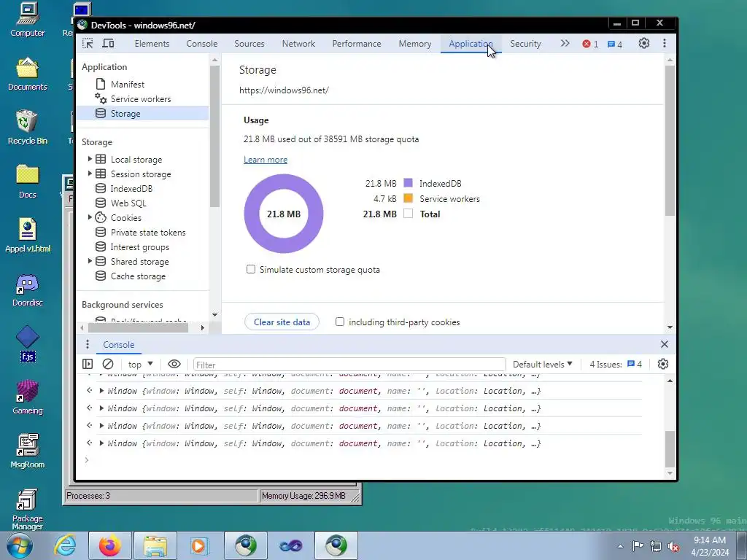The image size is (747, 560).
Task: Open the Recycle Bin desktop icon
Action: (x=27, y=127)
